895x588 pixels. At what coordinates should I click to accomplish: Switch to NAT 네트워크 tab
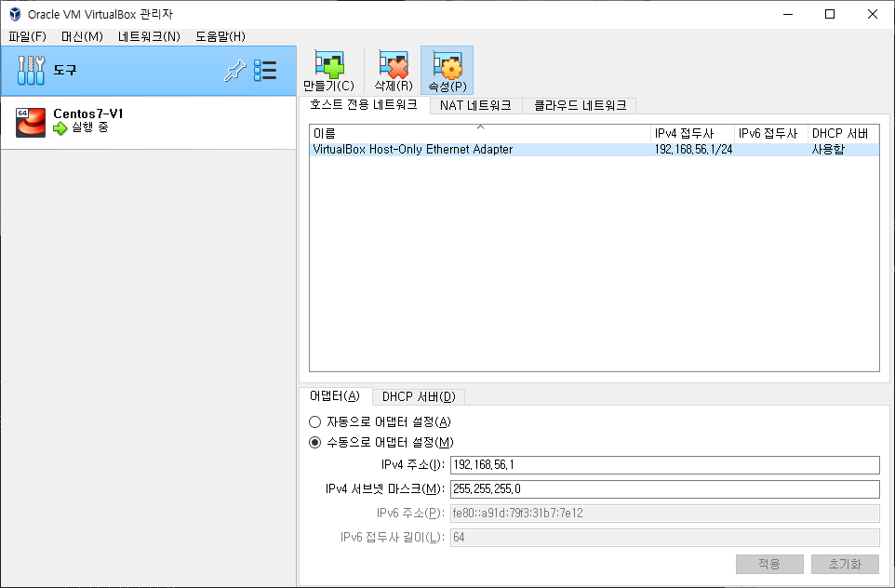(x=475, y=106)
